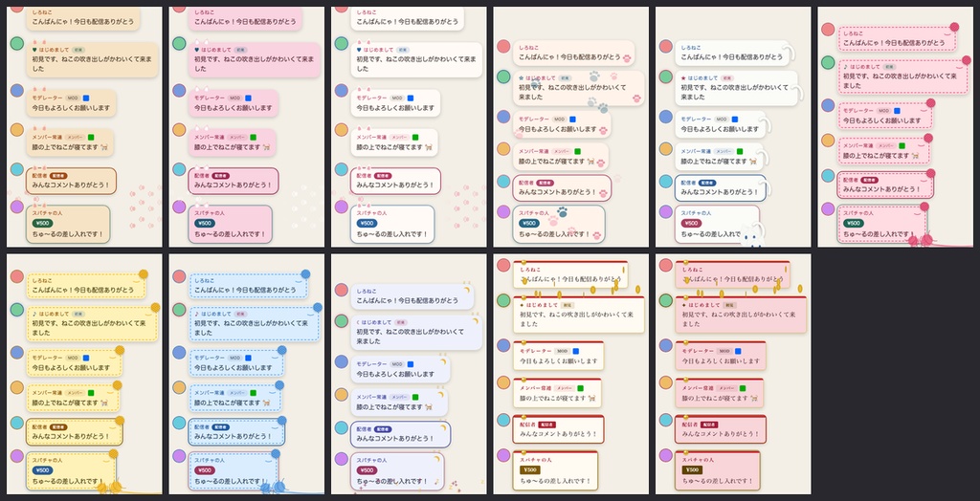Click モデレーター name in pink dashed yarn theme

(859, 111)
